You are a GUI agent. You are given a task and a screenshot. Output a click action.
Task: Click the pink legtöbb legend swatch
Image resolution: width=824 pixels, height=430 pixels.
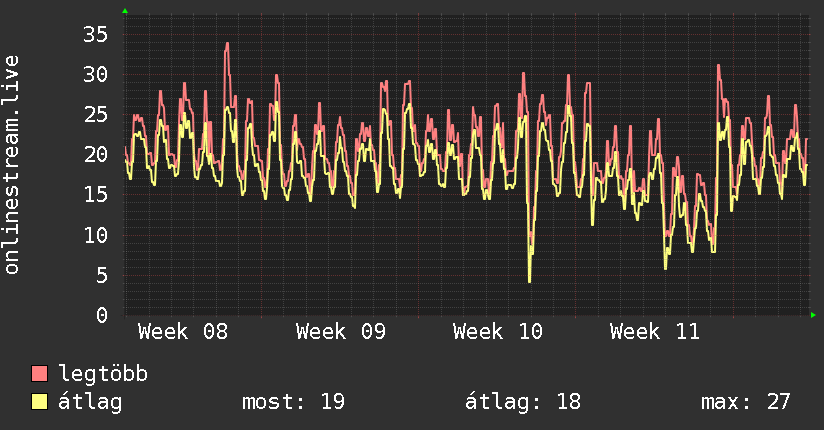39,373
